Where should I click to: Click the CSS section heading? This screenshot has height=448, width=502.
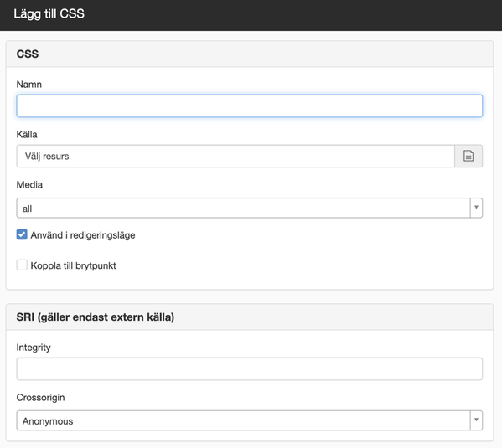[x=28, y=54]
